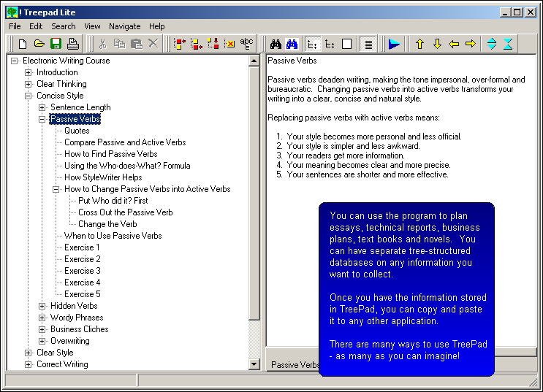Select the Exercise 3 tree item
The image size is (543, 392).
click(x=82, y=271)
